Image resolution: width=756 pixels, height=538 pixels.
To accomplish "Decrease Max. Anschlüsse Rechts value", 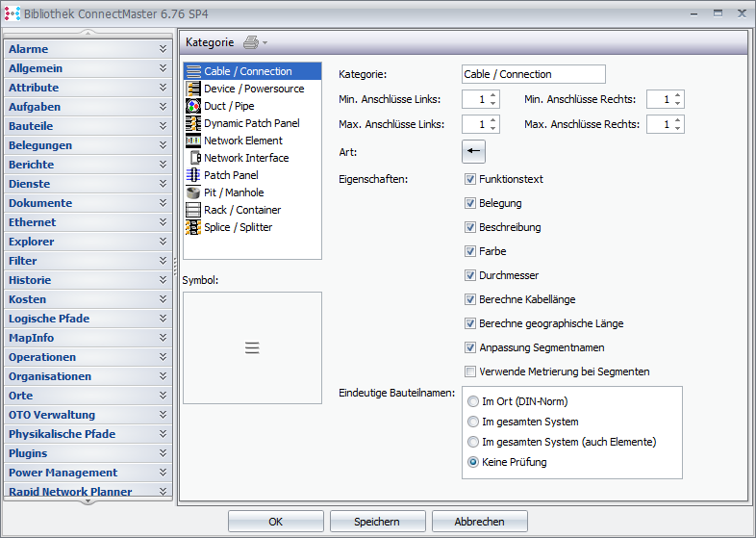I will (677, 128).
